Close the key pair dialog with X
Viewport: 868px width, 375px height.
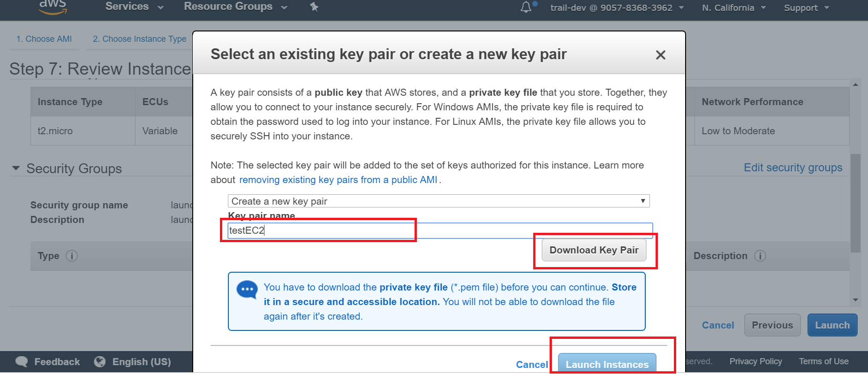660,55
